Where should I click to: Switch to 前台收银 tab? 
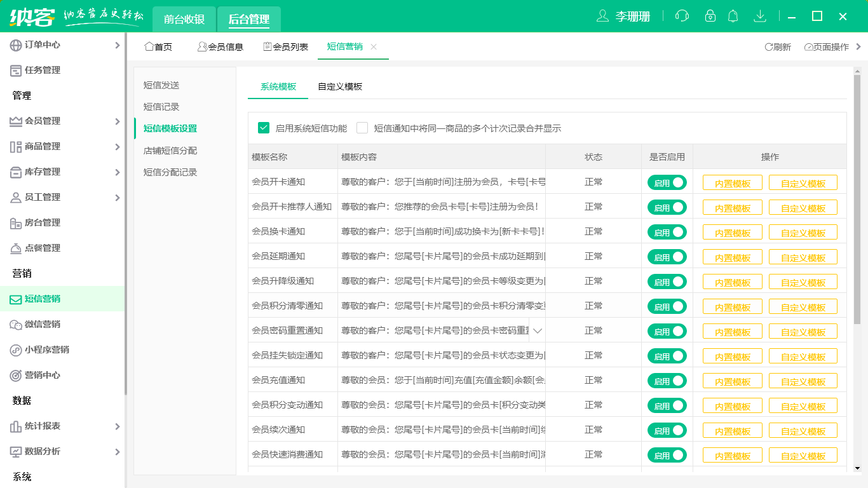184,19
